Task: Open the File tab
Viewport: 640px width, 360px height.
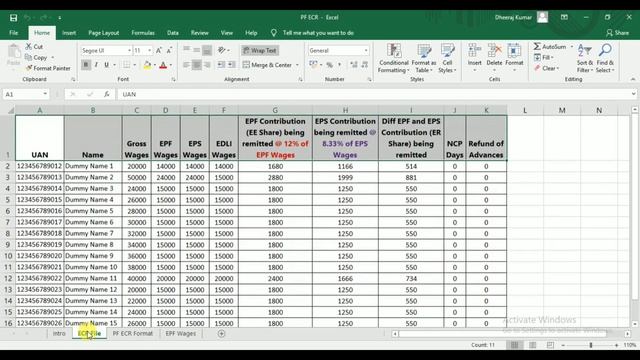Action: tap(14, 33)
